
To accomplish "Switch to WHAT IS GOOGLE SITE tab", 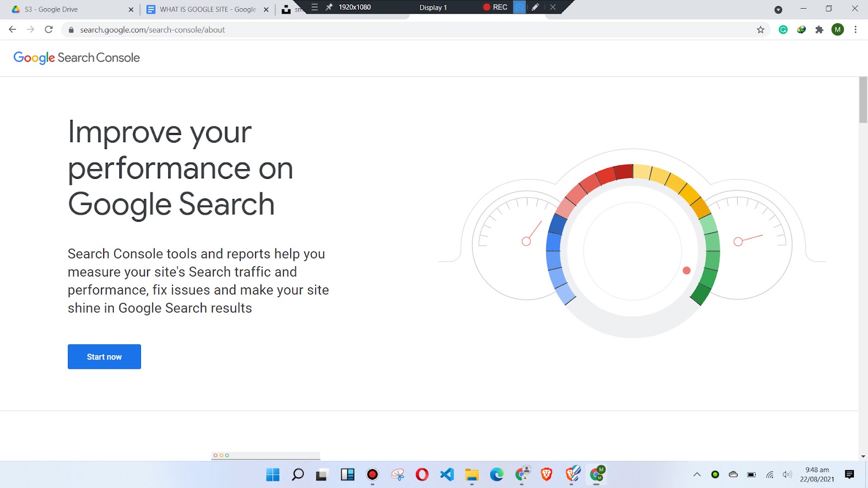I will 208,10.
